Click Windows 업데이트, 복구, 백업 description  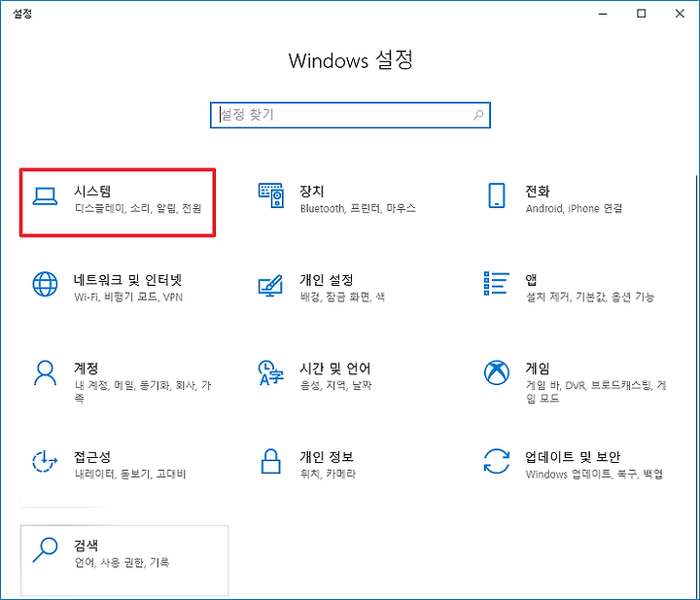(594, 475)
